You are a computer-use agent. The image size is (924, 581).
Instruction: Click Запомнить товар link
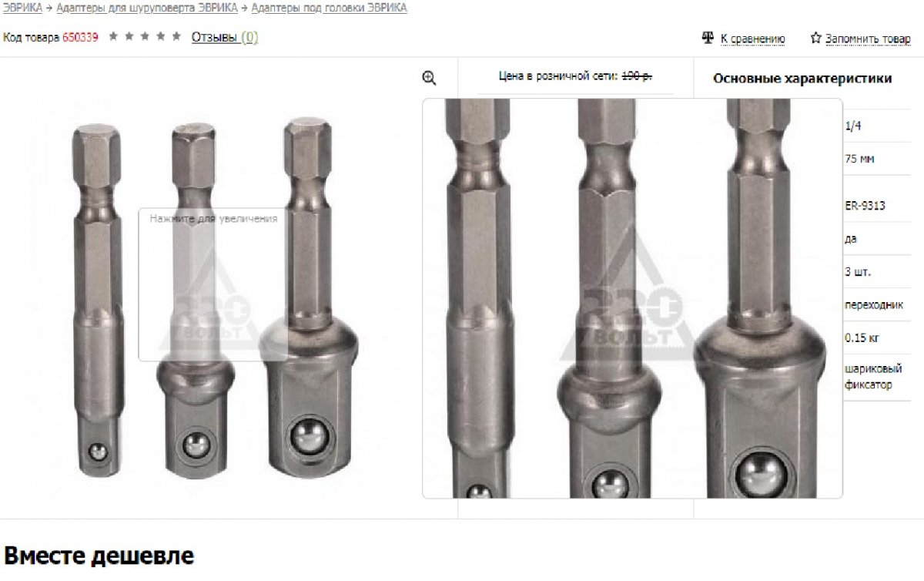tap(868, 39)
